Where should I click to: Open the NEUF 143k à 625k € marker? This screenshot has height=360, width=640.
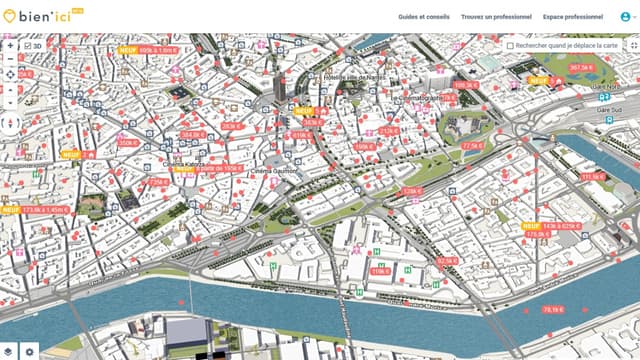click(x=551, y=226)
